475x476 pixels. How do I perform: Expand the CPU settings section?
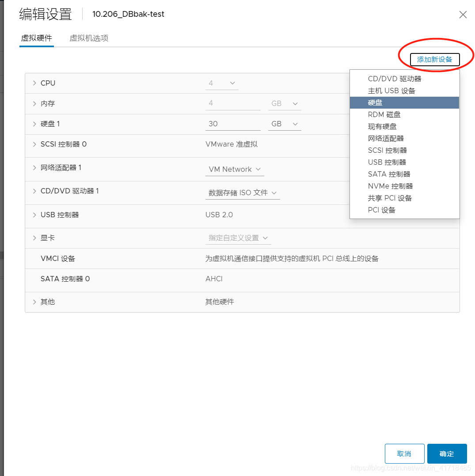pos(34,83)
